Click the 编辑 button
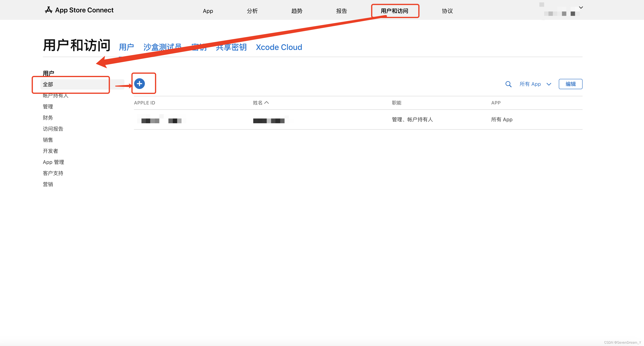This screenshot has height=346, width=644. coord(570,84)
